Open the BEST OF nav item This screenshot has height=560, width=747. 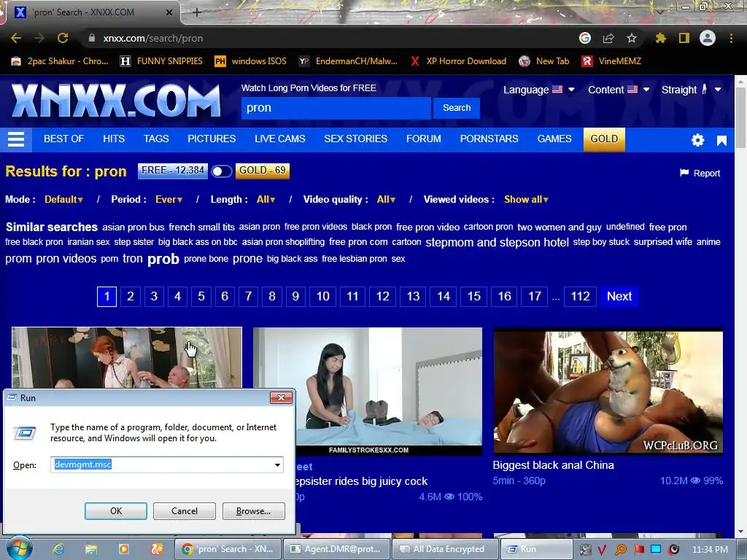(x=64, y=139)
